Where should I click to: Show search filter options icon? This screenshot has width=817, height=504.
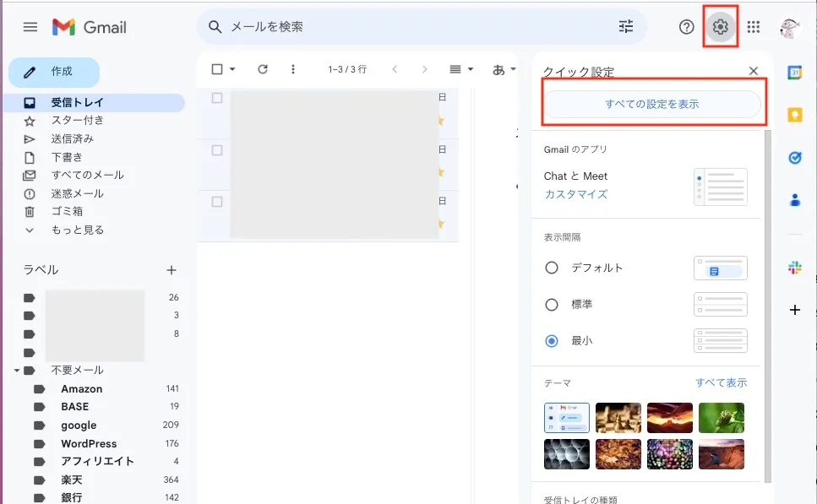point(626,26)
